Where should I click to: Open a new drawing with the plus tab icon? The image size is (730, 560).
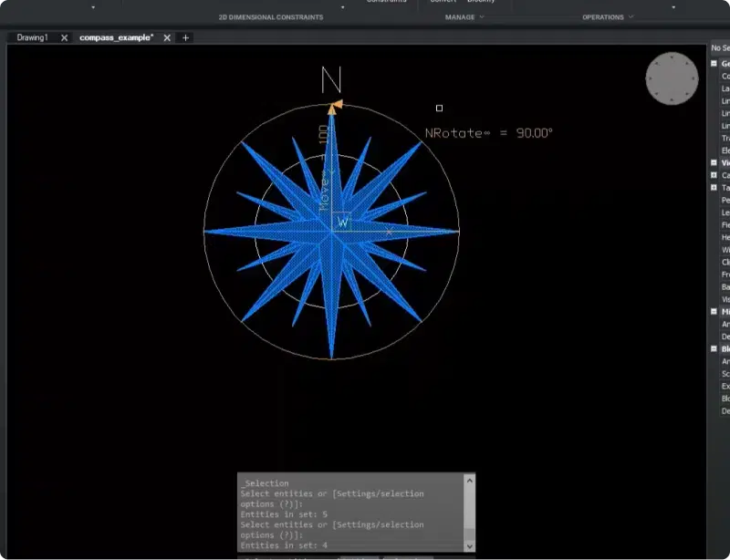click(185, 38)
